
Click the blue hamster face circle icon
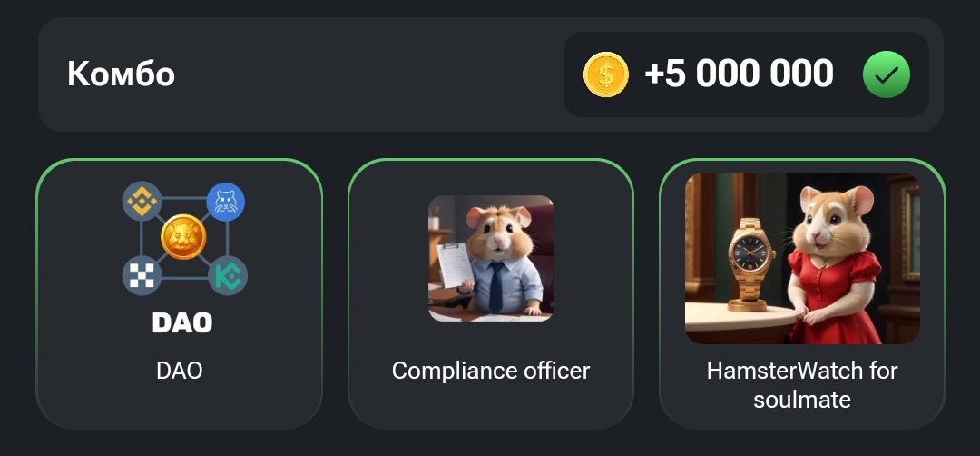pos(225,202)
